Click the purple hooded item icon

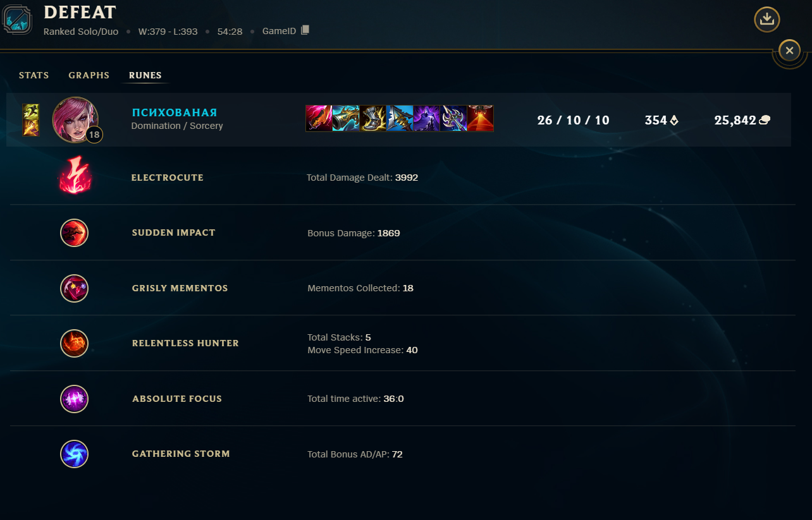tap(427, 118)
